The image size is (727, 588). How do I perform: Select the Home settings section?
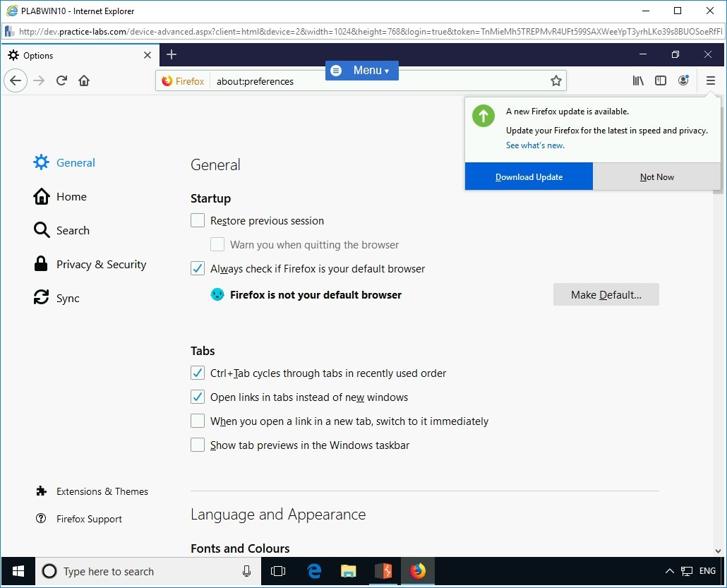tap(71, 196)
